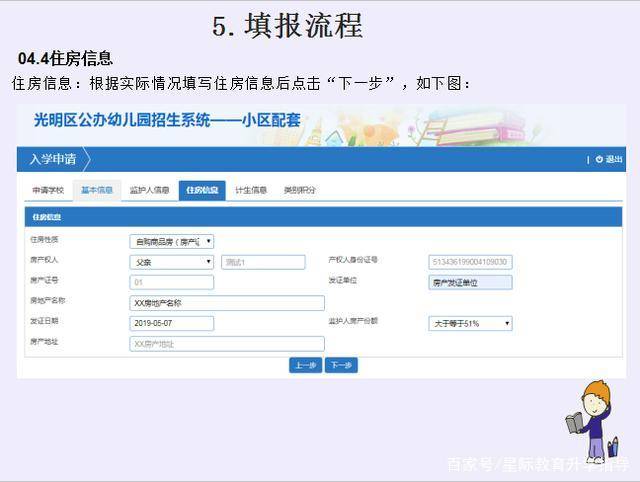
Task: Open the 申请学校 tab
Action: point(48,190)
